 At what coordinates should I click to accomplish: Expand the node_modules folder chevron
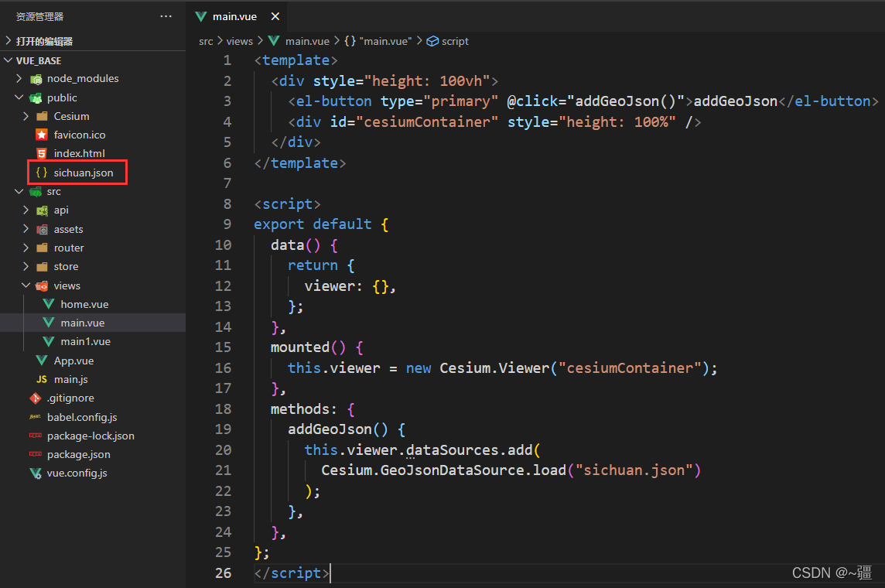(19, 78)
